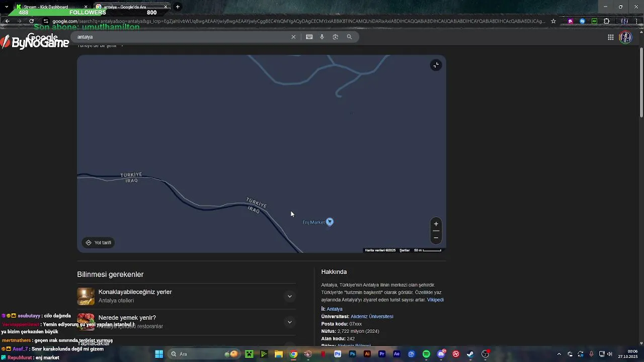644x362 pixels.
Task: Click the Yol tarifi directions button
Action: [98, 242]
